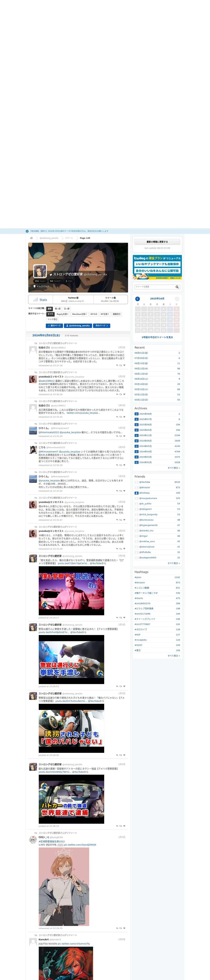
Task: Toggle 画像含む filter
Action: [117, 314]
